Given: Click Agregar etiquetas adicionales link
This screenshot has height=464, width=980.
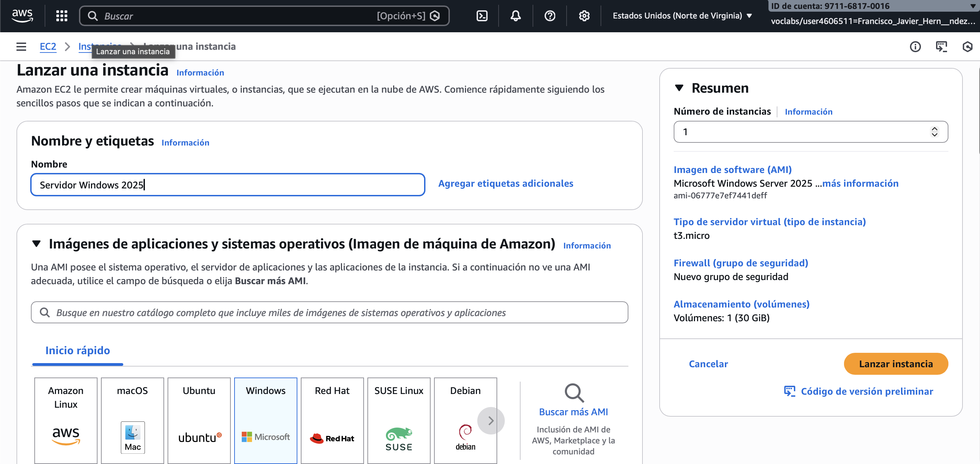Looking at the screenshot, I should (x=505, y=183).
